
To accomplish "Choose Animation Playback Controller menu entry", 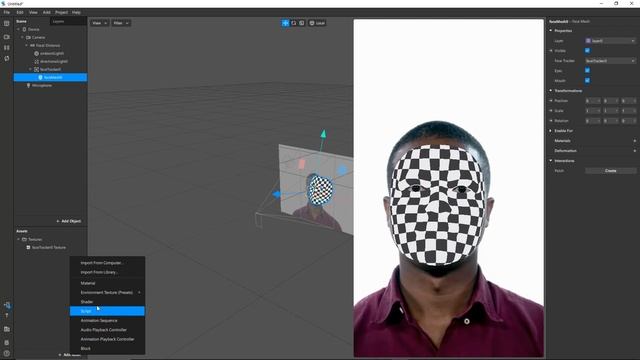I will [107, 339].
